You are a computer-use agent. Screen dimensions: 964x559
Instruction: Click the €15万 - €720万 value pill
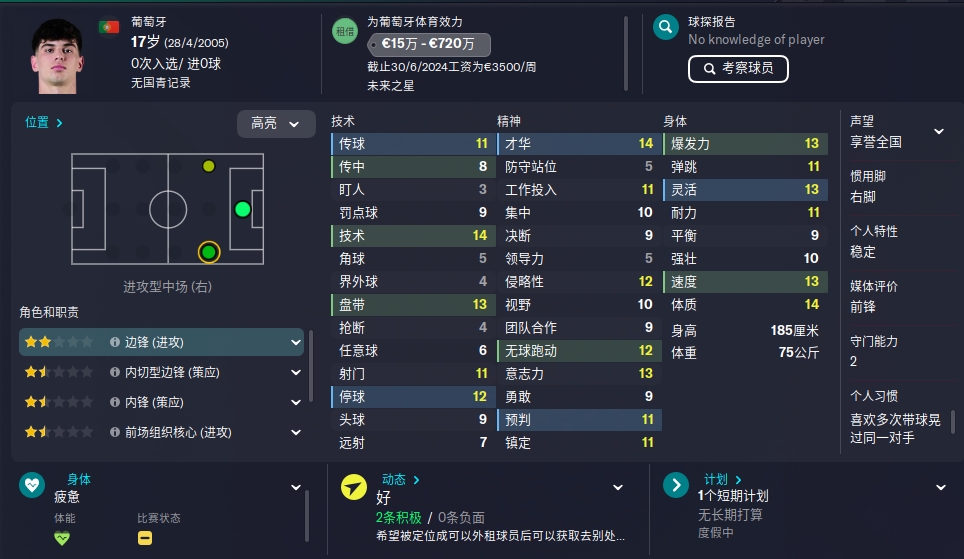coord(429,44)
